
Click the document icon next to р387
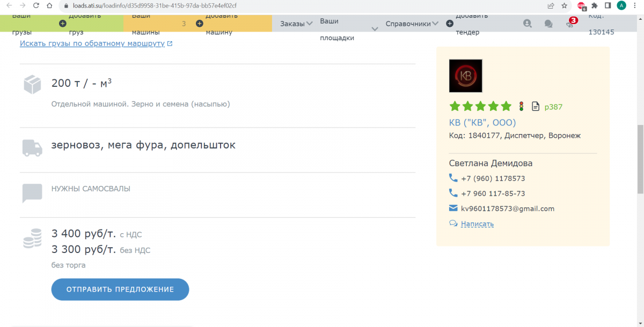(535, 106)
